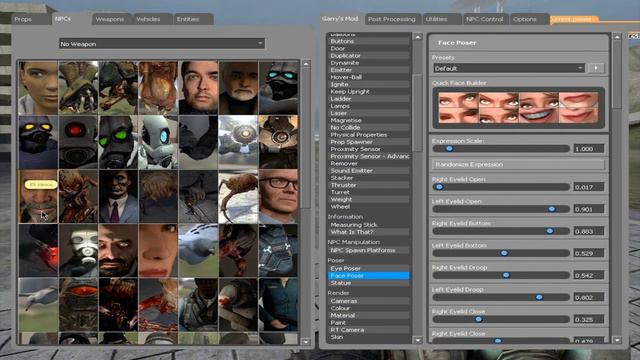Select the Keep Upright tool

tap(369, 91)
